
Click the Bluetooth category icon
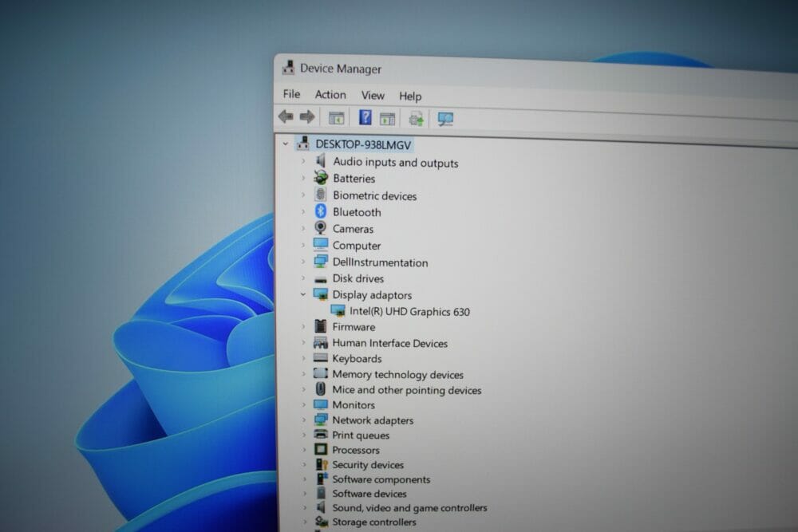[321, 211]
